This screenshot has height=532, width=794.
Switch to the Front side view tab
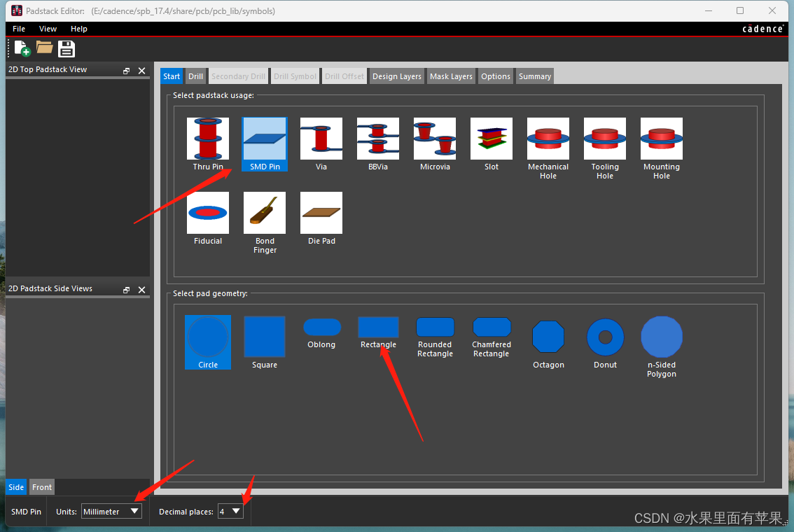pos(42,487)
